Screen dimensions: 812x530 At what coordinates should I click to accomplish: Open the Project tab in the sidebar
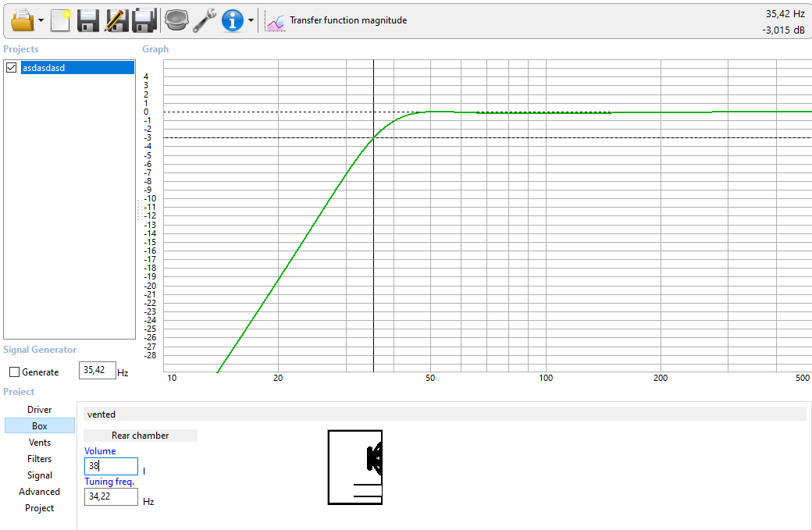39,508
